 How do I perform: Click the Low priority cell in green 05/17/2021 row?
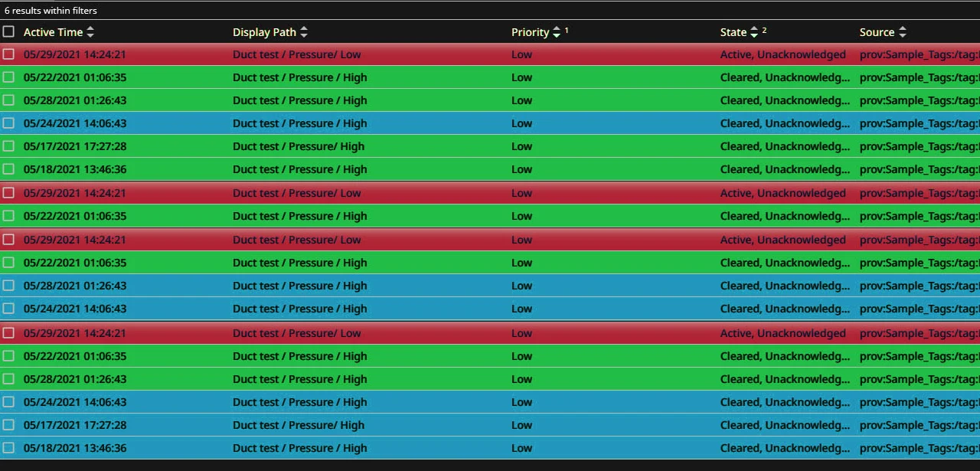[x=521, y=146]
